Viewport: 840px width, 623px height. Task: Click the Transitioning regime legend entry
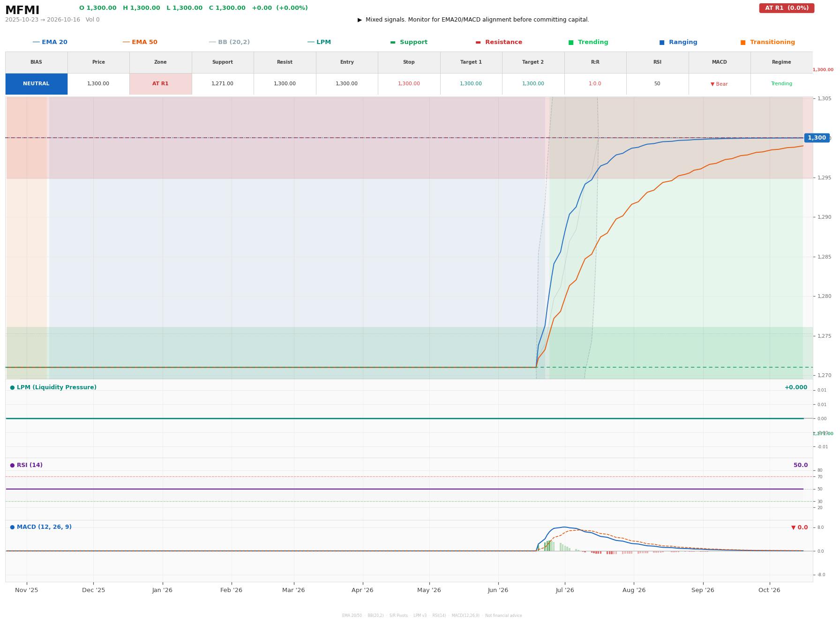(x=768, y=42)
